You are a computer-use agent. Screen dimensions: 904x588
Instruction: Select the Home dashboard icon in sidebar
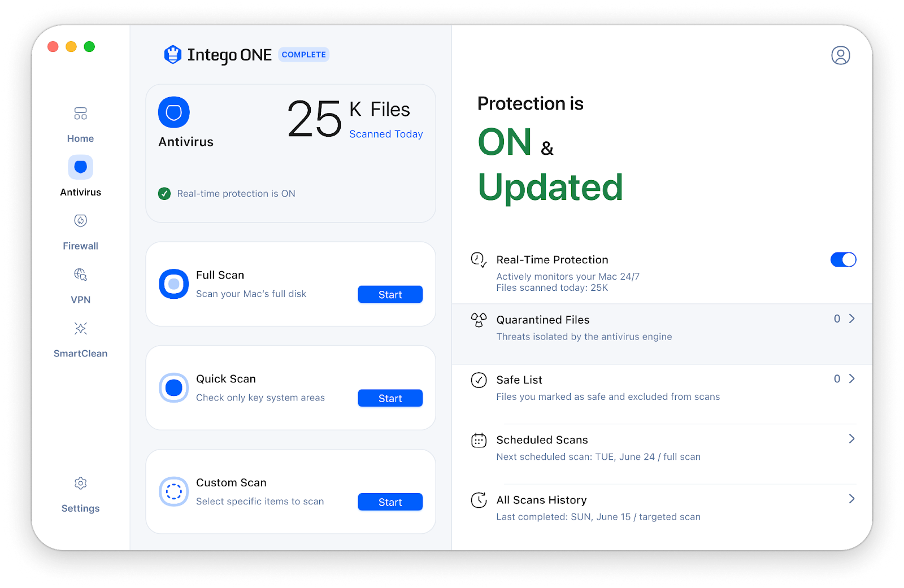pos(80,114)
